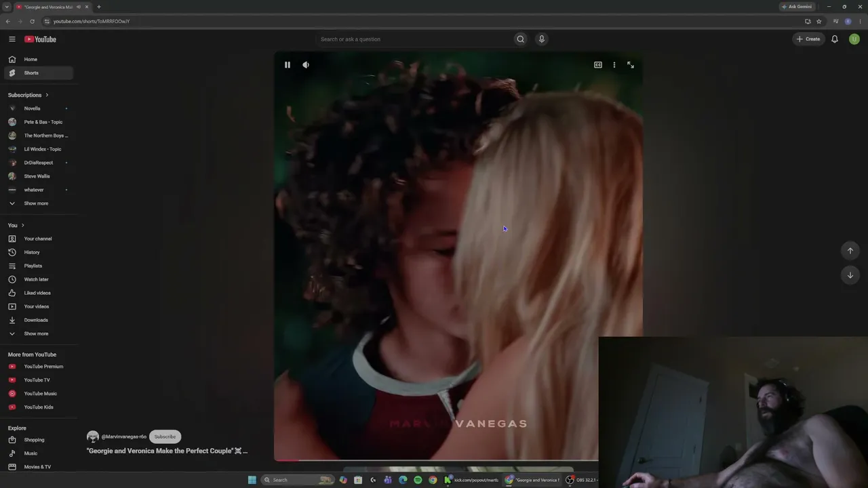The image size is (868, 488).
Task: Expand Show more under Subscriptions
Action: coord(38,203)
